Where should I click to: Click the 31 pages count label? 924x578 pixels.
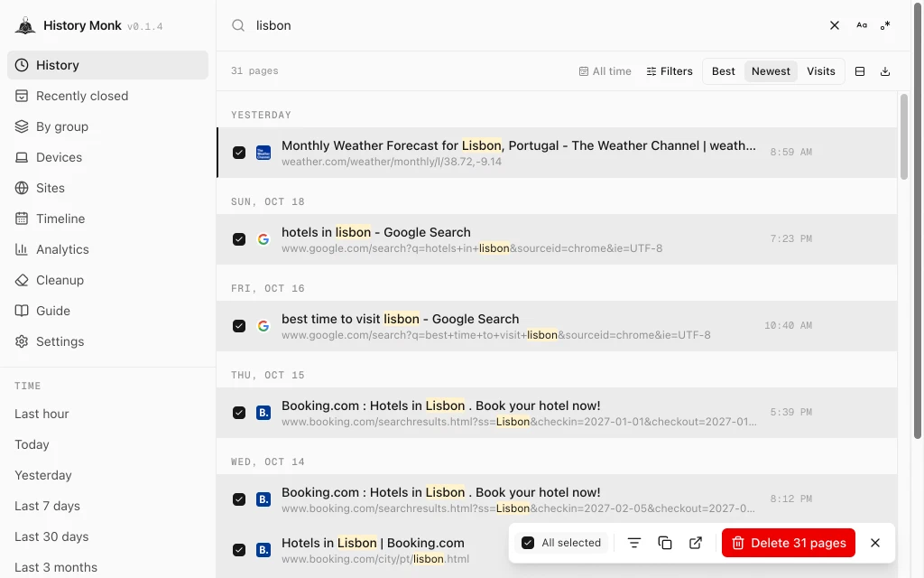coord(254,70)
